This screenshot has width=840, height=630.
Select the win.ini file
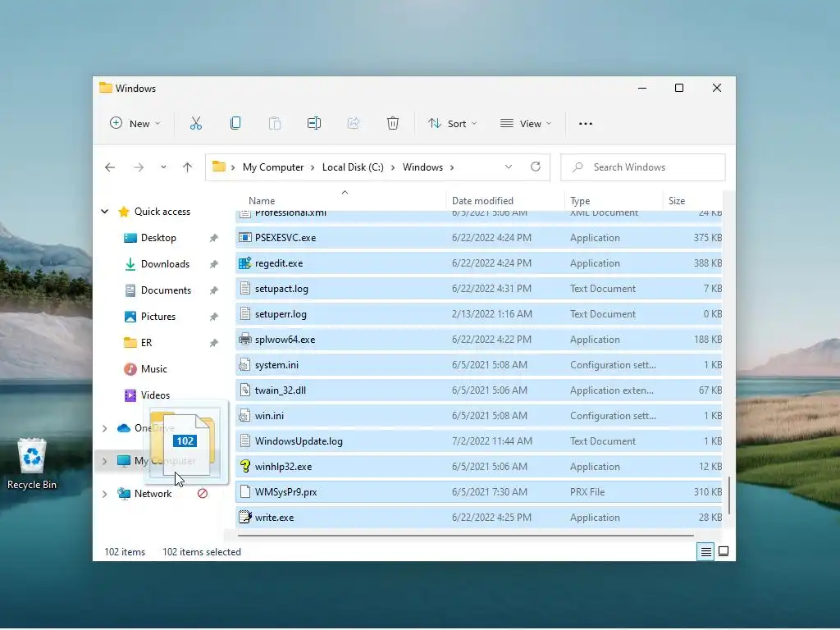coord(479,416)
